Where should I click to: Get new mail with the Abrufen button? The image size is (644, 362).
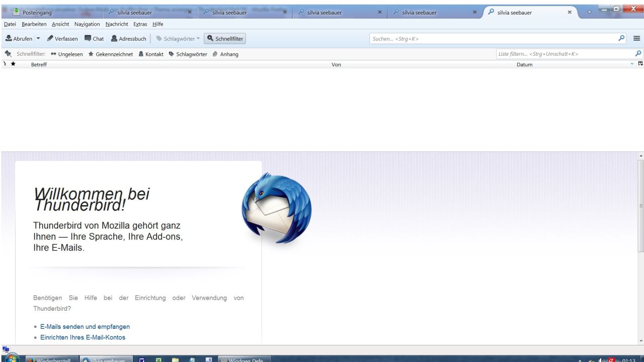[x=19, y=38]
